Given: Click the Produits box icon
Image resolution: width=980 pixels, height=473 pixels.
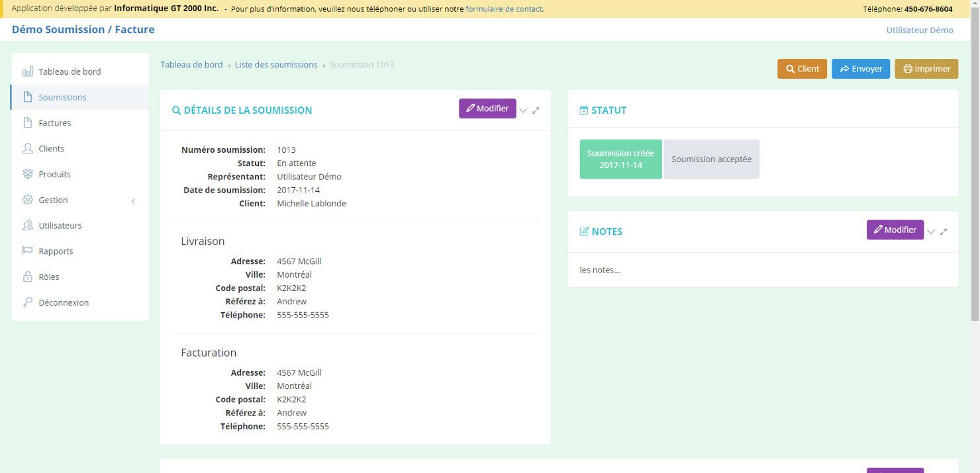Looking at the screenshot, I should click(x=27, y=174).
